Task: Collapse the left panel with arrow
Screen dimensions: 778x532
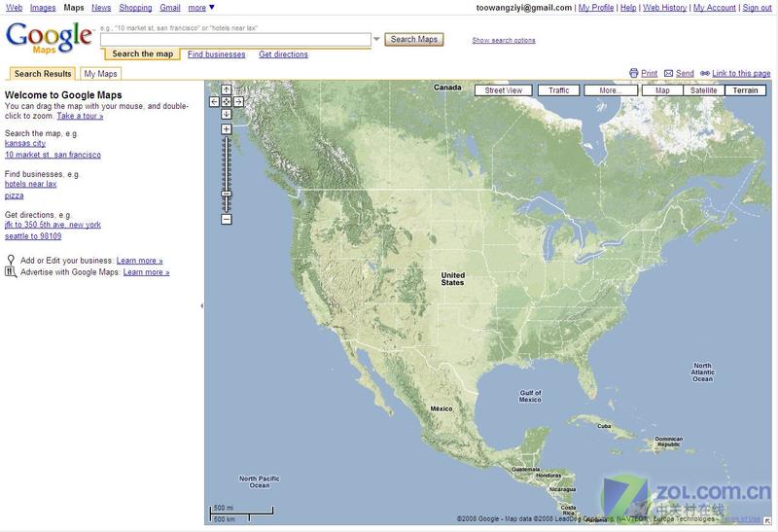Action: coord(201,305)
